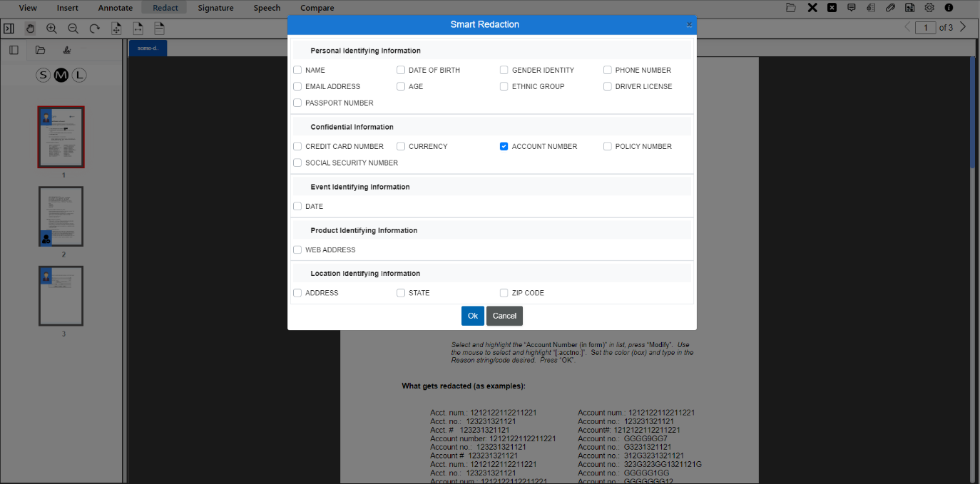Click the fit-to-width page icon
The image size is (980, 484).
click(138, 29)
